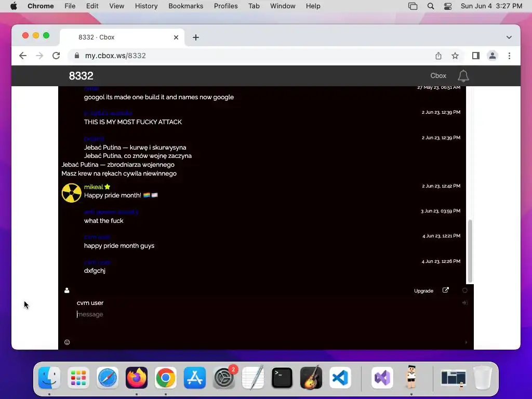The width and height of the screenshot is (532, 399).
Task: Click the mikeal username
Action: [x=94, y=187]
